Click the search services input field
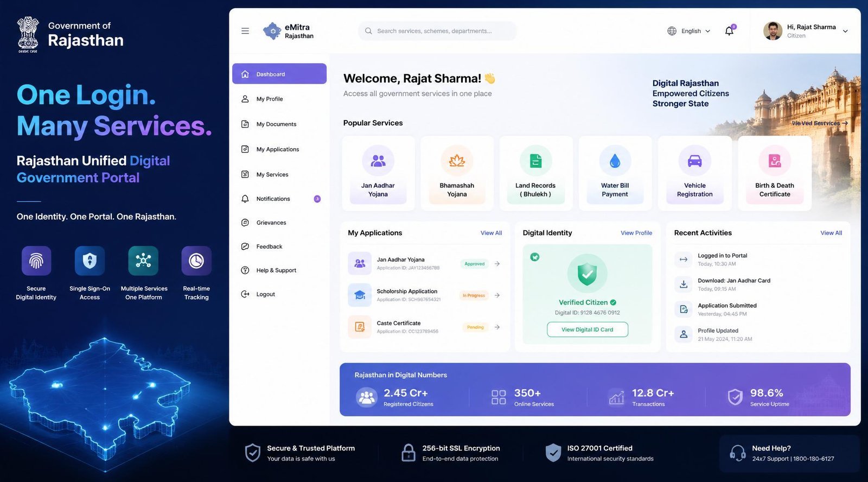 [x=437, y=31]
